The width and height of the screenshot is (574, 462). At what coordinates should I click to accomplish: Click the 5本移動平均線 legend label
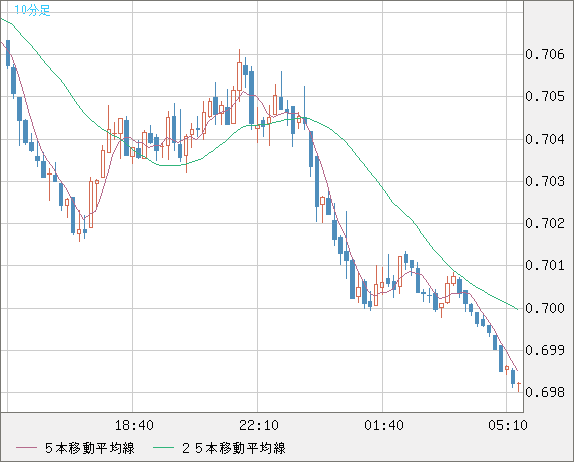point(90,448)
